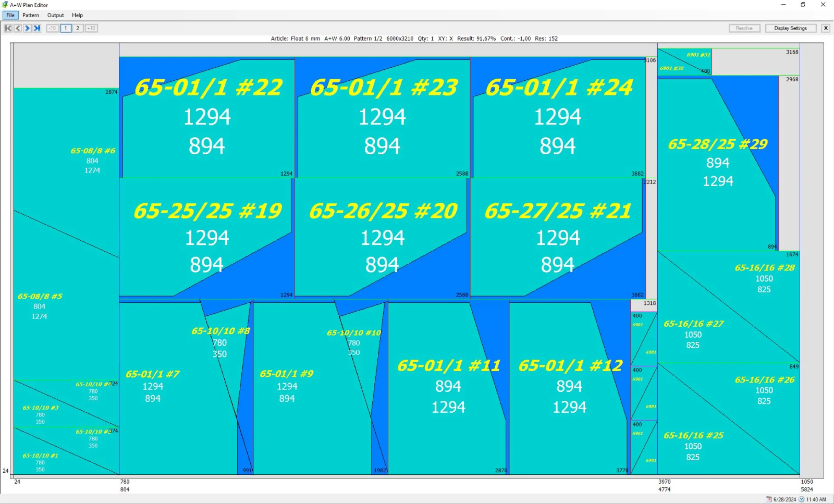Click the Resolve button
834x504 pixels.
click(x=744, y=28)
